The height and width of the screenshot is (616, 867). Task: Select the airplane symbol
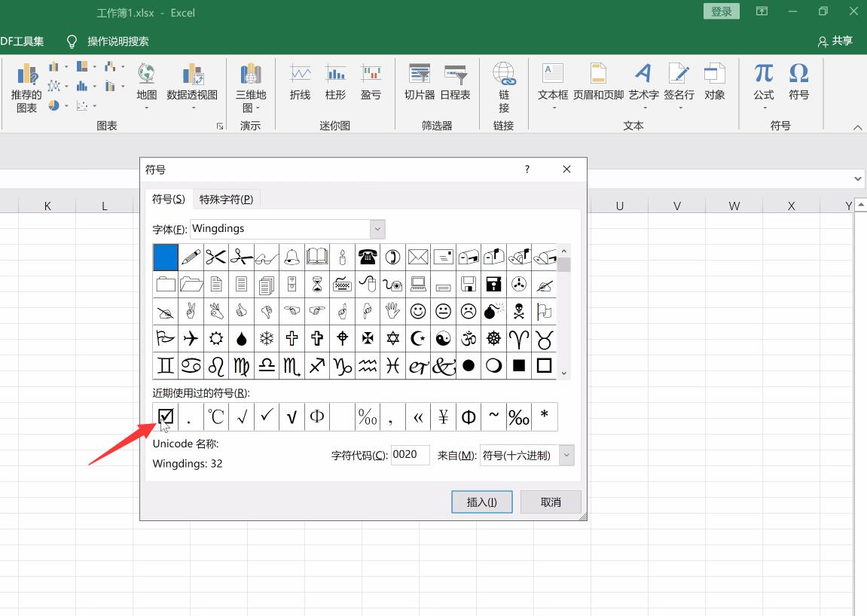(191, 338)
